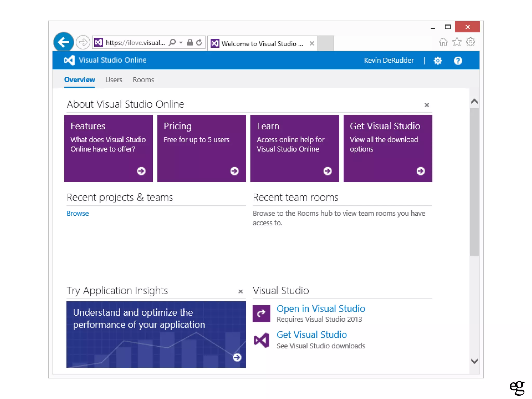
Task: Expand the address bar search dropdown arrow
Action: tap(181, 42)
